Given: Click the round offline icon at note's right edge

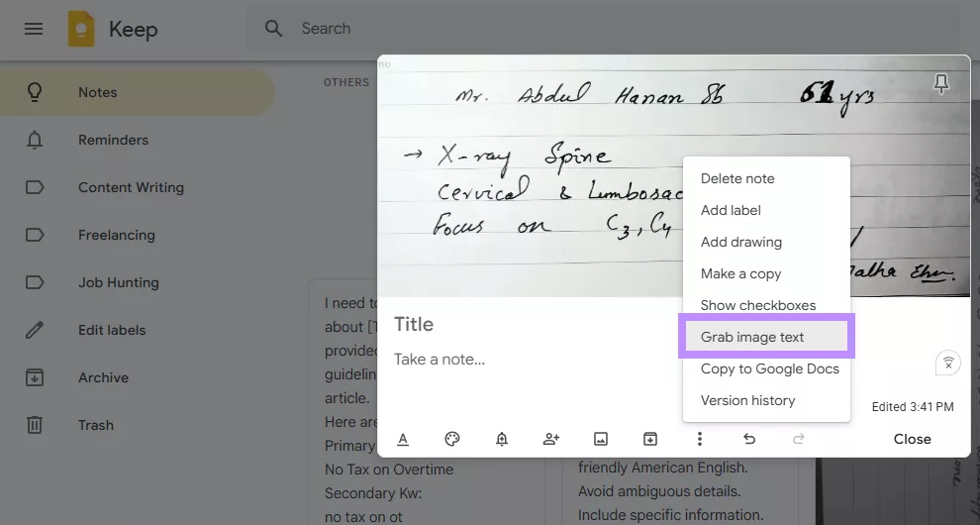Looking at the screenshot, I should tap(947, 363).
